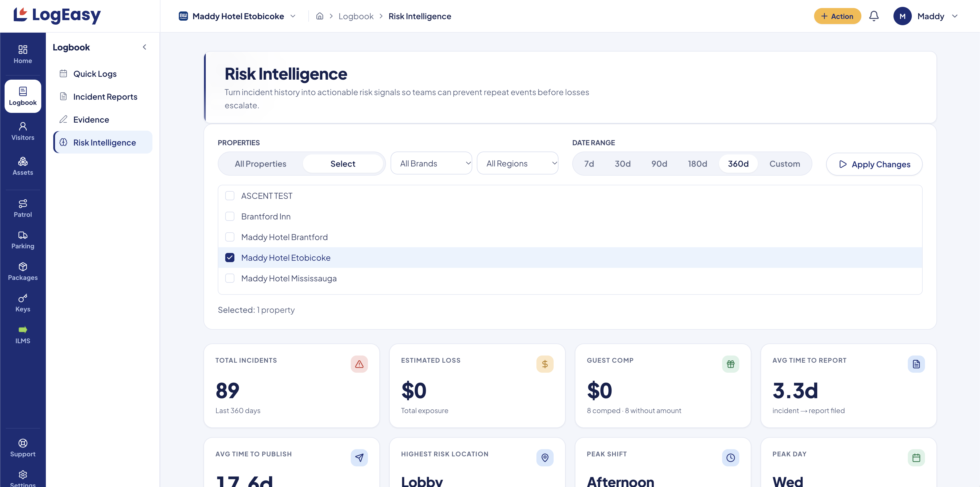Expand the Maddy user account menu
The height and width of the screenshot is (487, 980).
[x=926, y=16]
